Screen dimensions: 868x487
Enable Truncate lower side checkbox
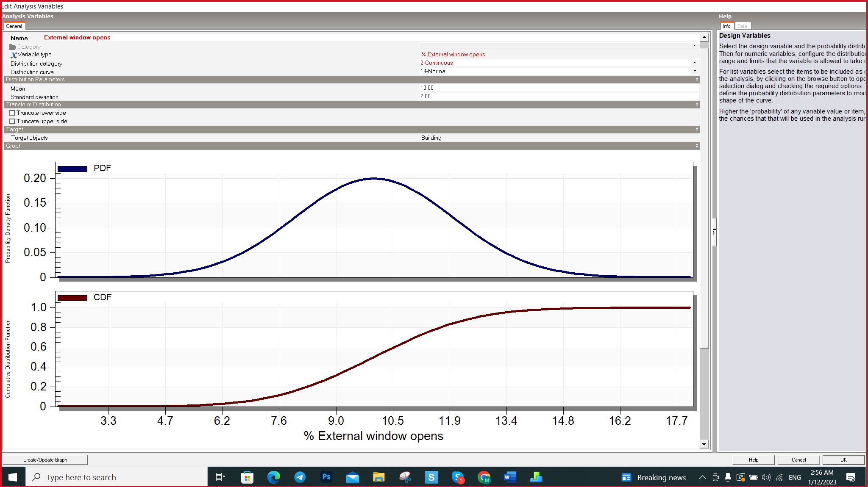click(12, 113)
